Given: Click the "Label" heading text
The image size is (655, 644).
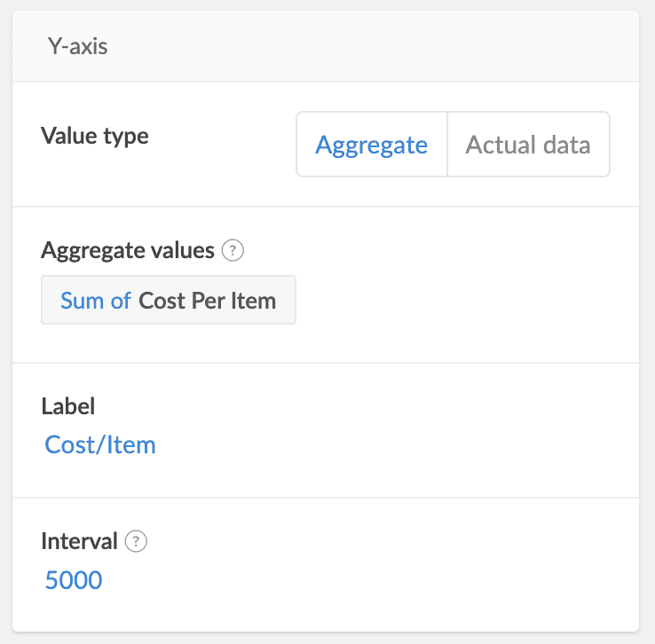Looking at the screenshot, I should click(68, 406).
